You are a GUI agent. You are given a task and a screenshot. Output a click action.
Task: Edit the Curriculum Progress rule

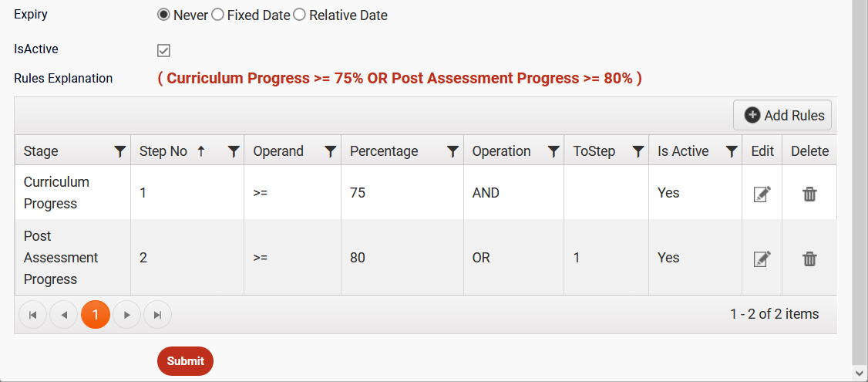(762, 194)
